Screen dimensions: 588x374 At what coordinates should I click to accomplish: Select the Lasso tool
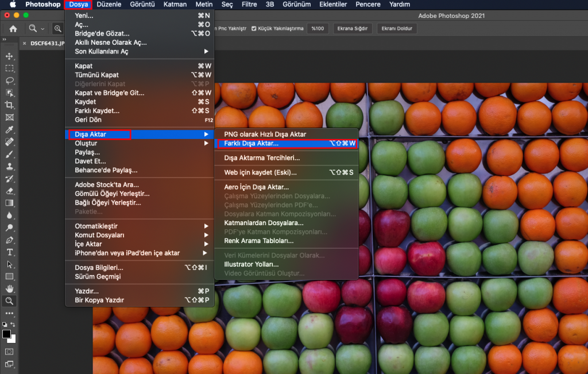[9, 80]
